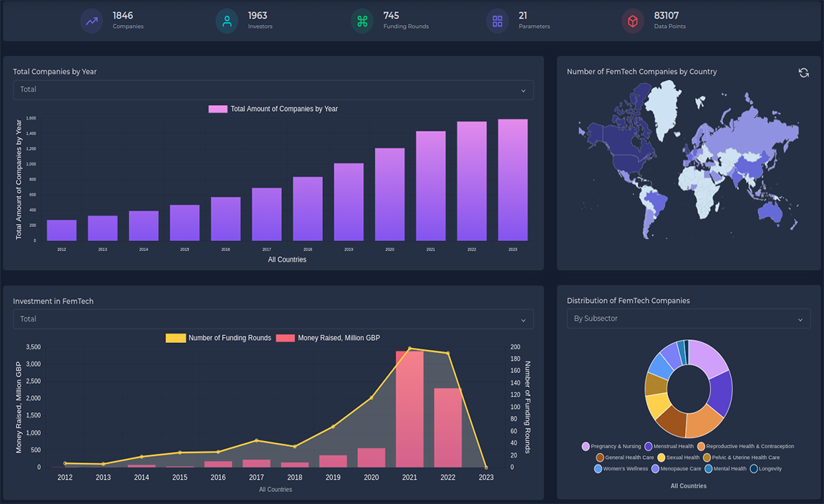Refresh the FemTech Companies by Country map
This screenshot has height=504, width=824.
pos(803,72)
